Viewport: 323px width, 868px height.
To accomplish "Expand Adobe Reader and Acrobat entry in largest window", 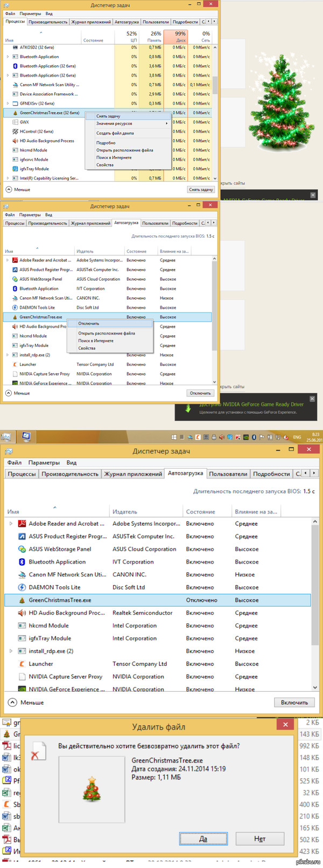I will pos(11,524).
